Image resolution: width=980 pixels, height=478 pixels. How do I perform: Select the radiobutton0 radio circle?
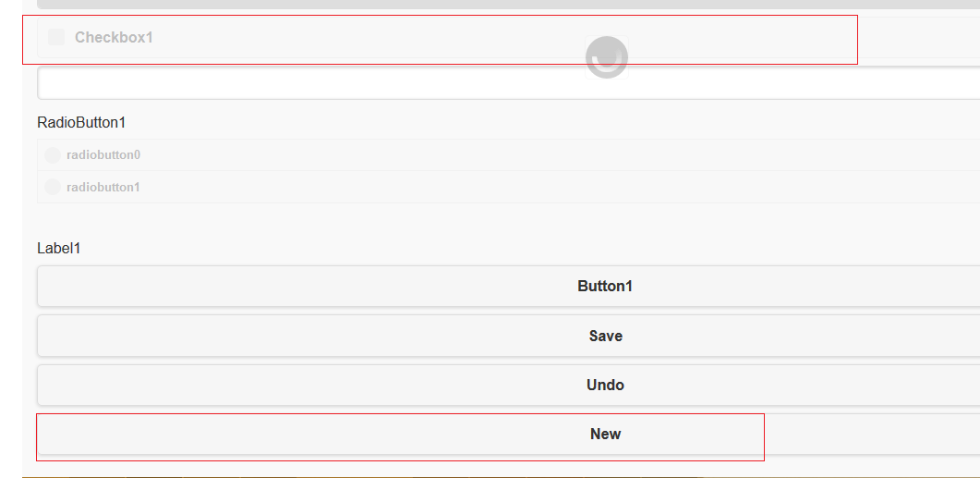click(53, 155)
